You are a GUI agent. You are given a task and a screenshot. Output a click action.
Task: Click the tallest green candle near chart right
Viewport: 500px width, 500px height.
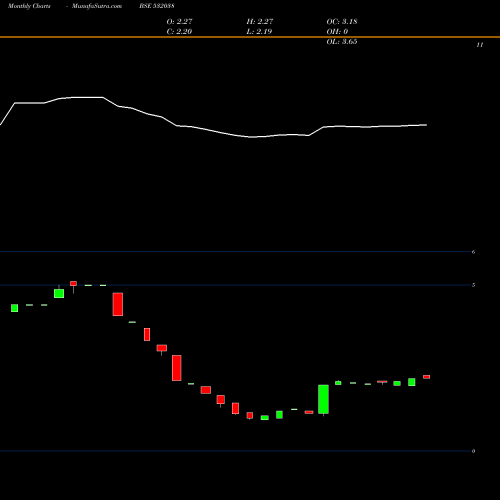pyautogui.click(x=323, y=399)
